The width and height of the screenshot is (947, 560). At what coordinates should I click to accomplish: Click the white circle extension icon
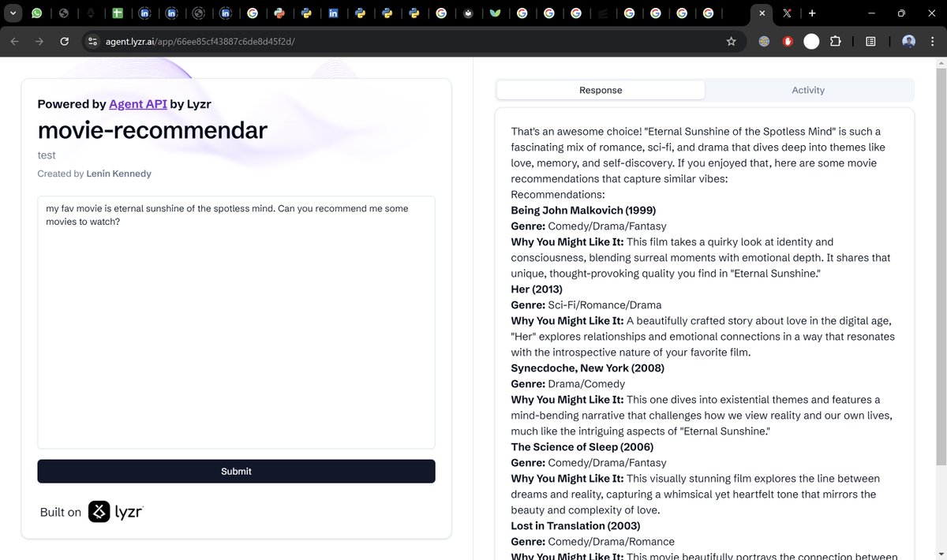click(x=811, y=41)
